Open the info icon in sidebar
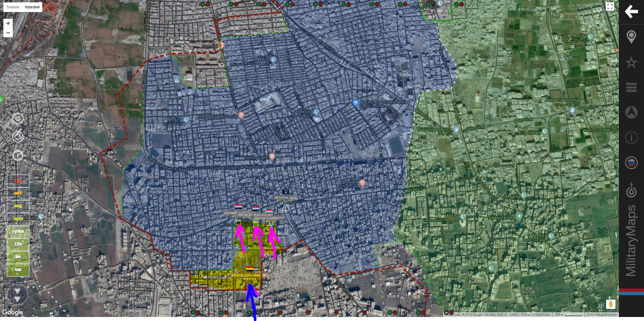The image size is (644, 321). 631,138
